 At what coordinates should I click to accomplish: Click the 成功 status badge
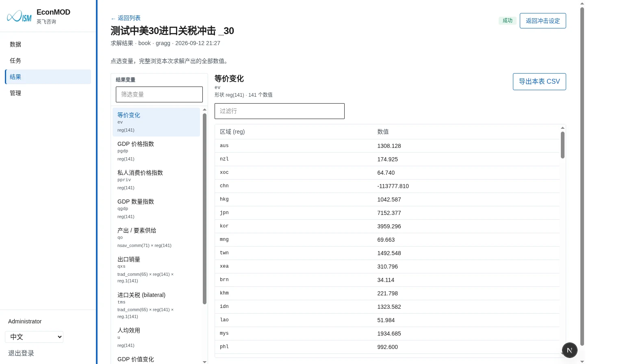click(x=508, y=20)
